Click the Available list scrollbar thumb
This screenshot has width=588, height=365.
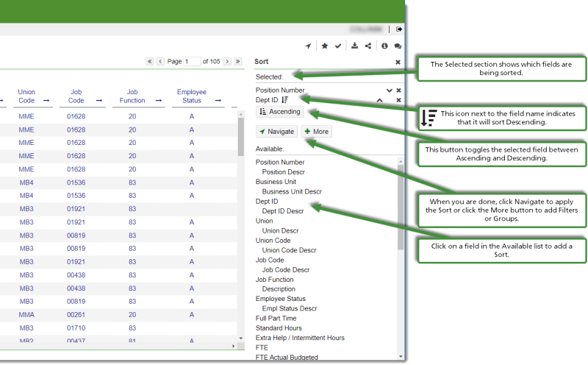click(x=401, y=208)
